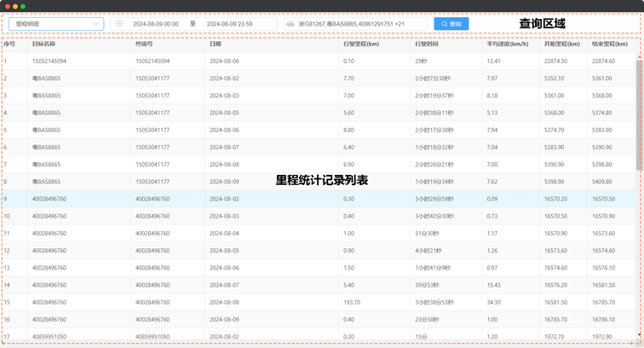Screen dimensions: 644x348
Task: Click the 终端号 column header
Action: [145, 43]
